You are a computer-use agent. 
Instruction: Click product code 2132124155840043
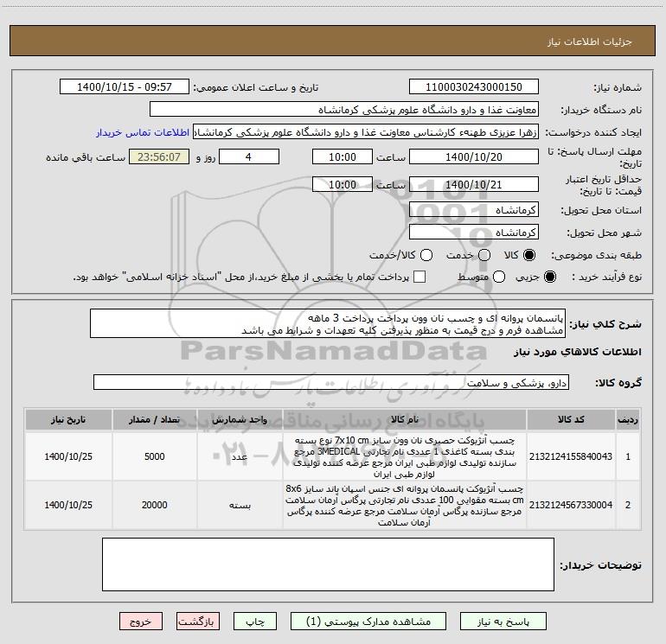[571, 456]
